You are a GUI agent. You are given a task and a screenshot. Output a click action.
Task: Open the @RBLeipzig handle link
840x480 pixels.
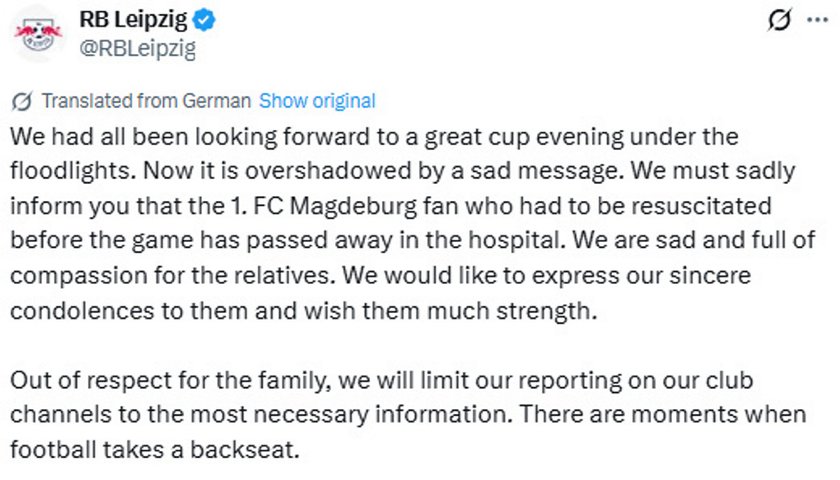click(136, 47)
